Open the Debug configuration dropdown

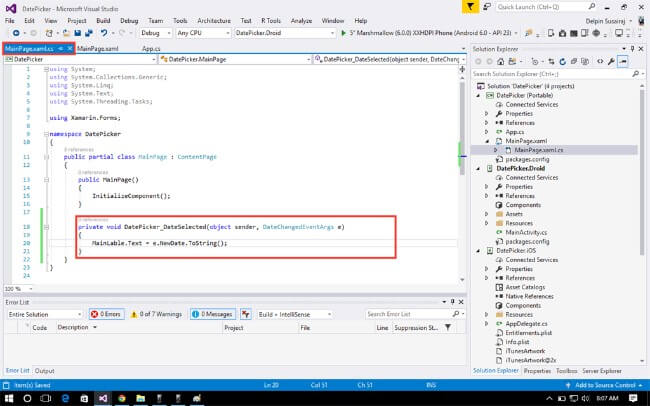pyautogui.click(x=155, y=33)
